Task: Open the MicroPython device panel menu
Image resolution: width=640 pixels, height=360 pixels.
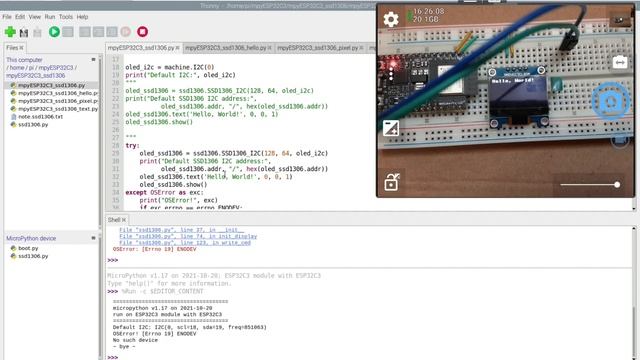Action: coord(93,238)
